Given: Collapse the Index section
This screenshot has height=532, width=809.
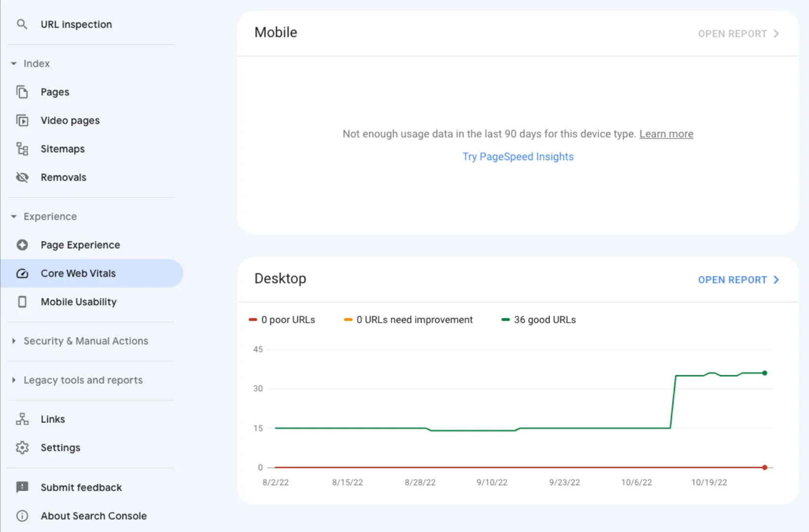Looking at the screenshot, I should coord(14,64).
